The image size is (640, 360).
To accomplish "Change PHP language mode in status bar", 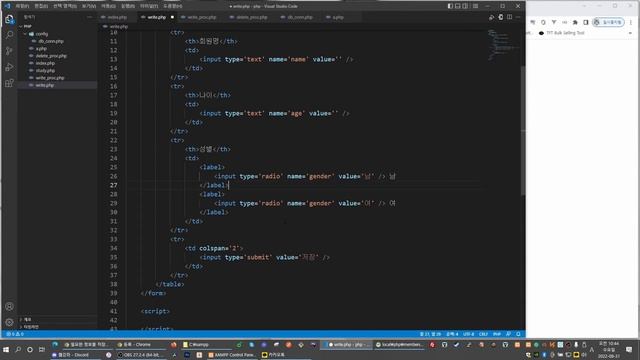I will pyautogui.click(x=497, y=334).
